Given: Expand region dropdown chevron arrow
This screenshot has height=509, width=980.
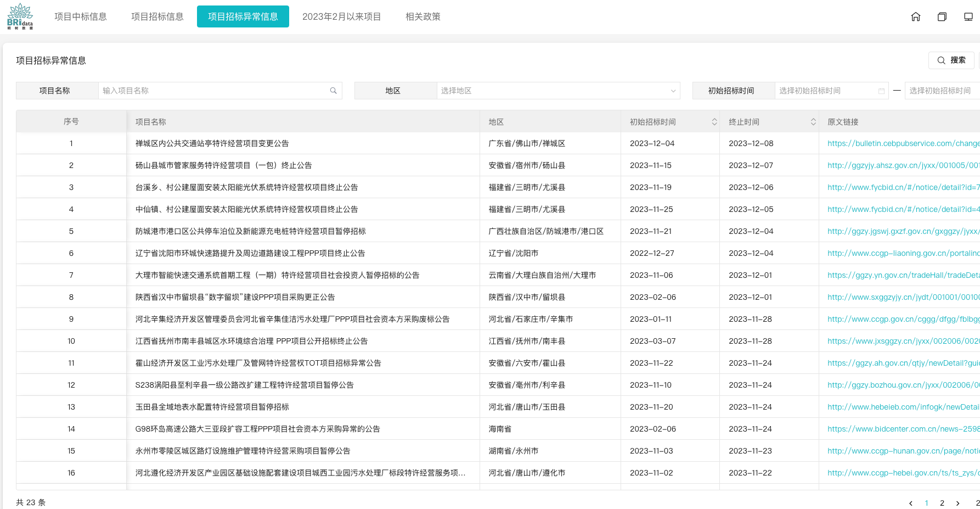Looking at the screenshot, I should pyautogui.click(x=673, y=91).
